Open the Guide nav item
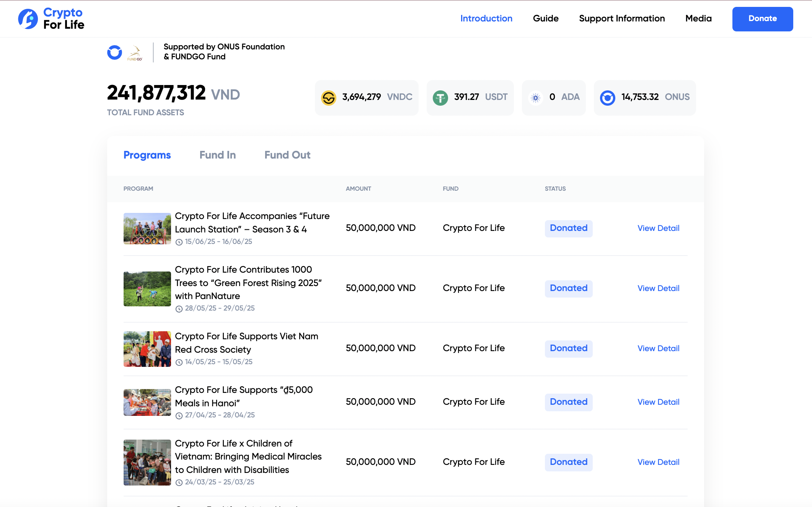This screenshot has width=812, height=507. (x=546, y=18)
